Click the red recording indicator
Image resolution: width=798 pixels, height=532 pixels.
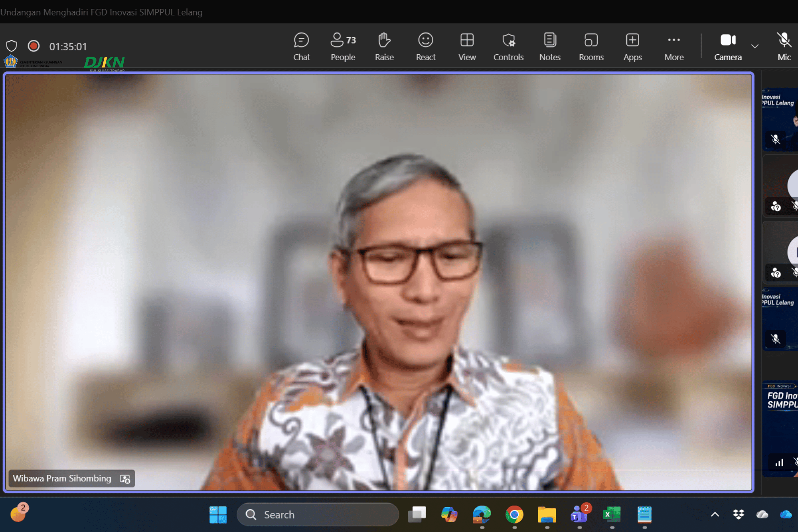(x=34, y=46)
